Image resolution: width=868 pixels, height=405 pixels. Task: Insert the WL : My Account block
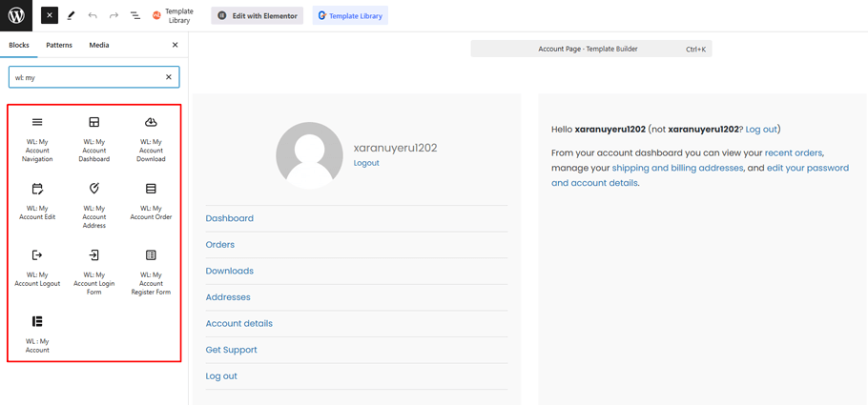pos(37,334)
